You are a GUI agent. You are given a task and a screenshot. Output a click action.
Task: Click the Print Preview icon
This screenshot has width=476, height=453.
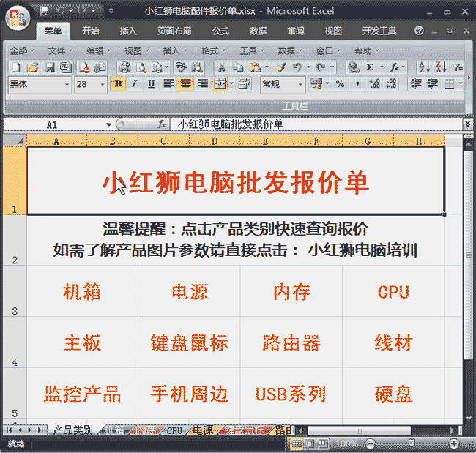tap(141, 67)
